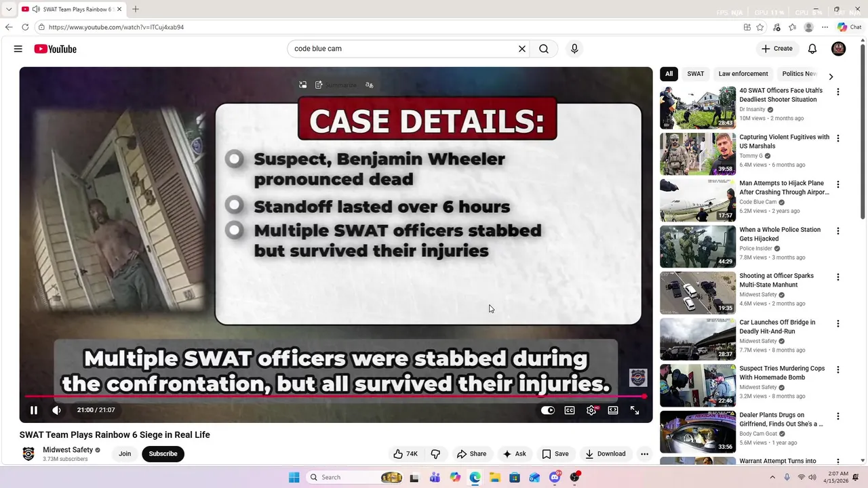Open the player settings gear
Viewport: 868px width, 488px height.
coord(591,410)
